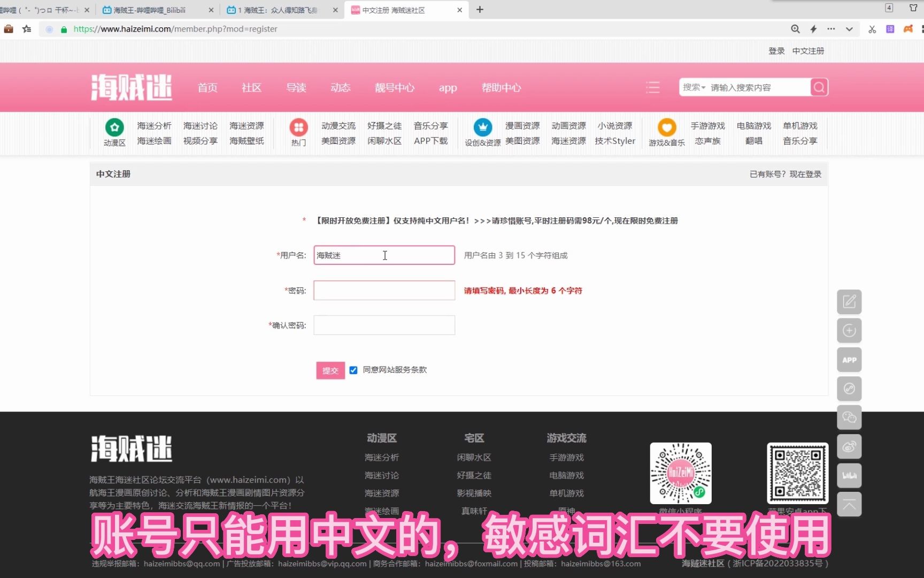Screen dimensions: 924x578
Task: Click the WeChat icon in right sidebar
Action: pos(849,417)
